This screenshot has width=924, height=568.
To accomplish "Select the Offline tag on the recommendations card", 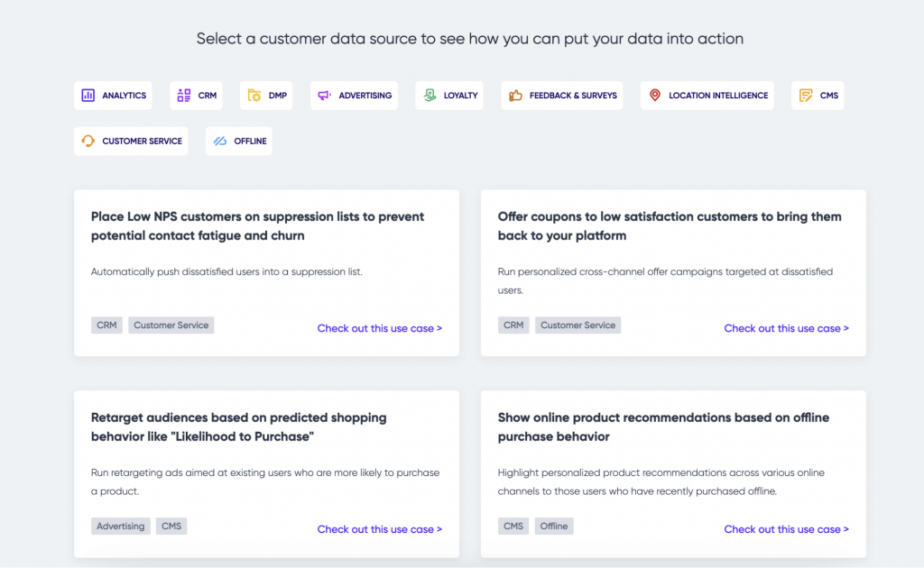I will coord(553,526).
